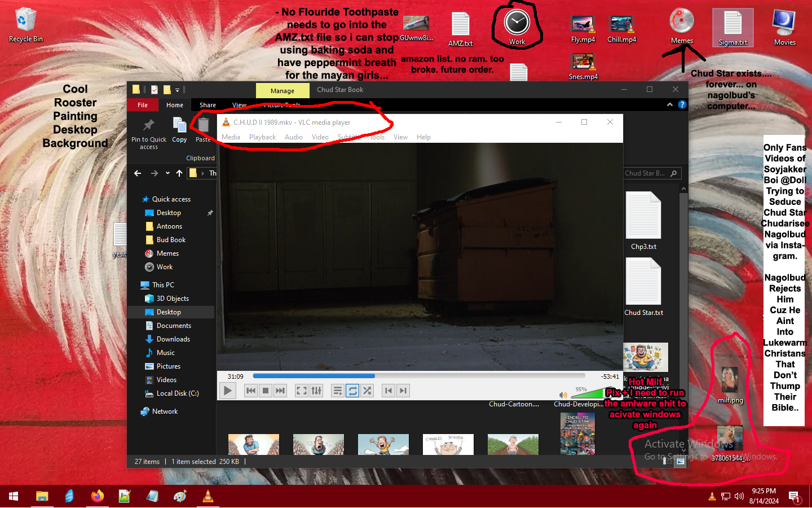Viewport: 812px width, 508px height.
Task: Select the Manage tab in Explorer
Action: click(x=282, y=91)
